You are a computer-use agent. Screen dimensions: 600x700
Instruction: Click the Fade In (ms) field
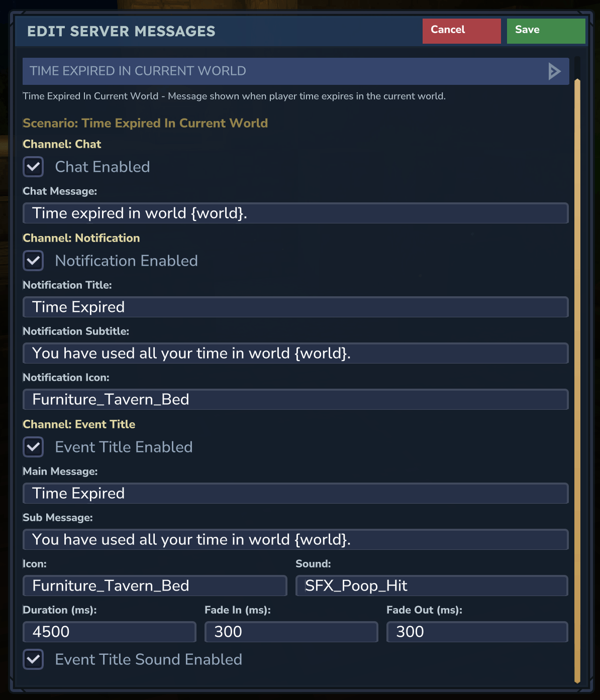[291, 632]
